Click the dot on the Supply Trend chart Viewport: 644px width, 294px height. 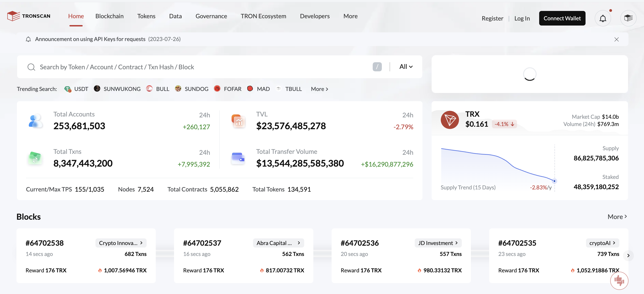click(x=554, y=181)
